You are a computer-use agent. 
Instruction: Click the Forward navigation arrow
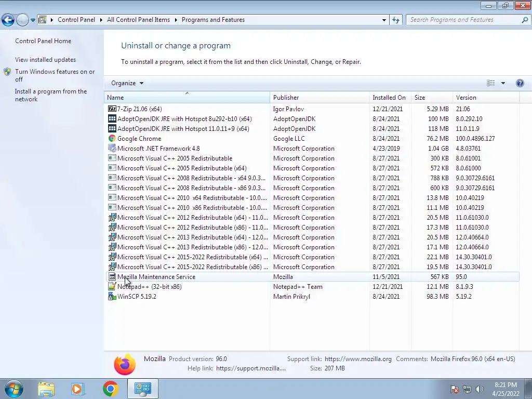point(22,20)
